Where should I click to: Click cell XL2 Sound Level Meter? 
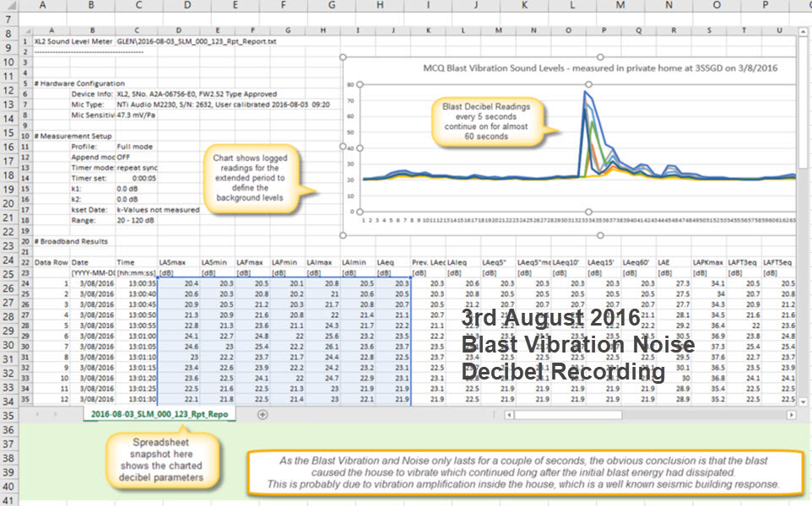click(x=73, y=41)
